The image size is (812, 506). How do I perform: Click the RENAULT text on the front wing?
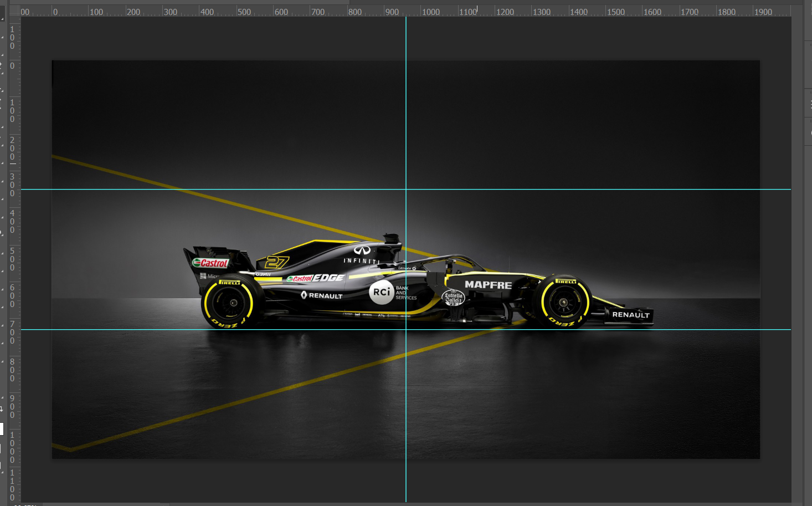631,315
